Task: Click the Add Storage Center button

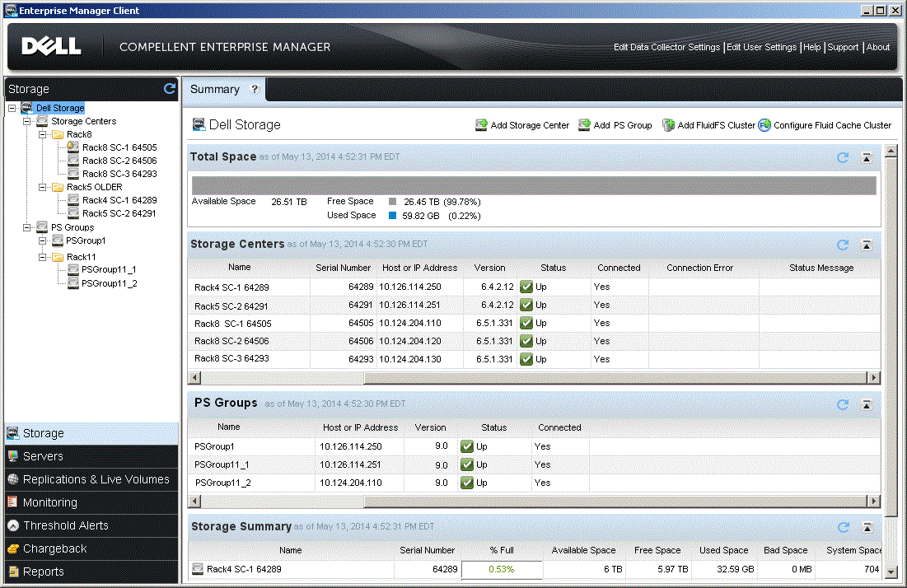Action: (522, 125)
